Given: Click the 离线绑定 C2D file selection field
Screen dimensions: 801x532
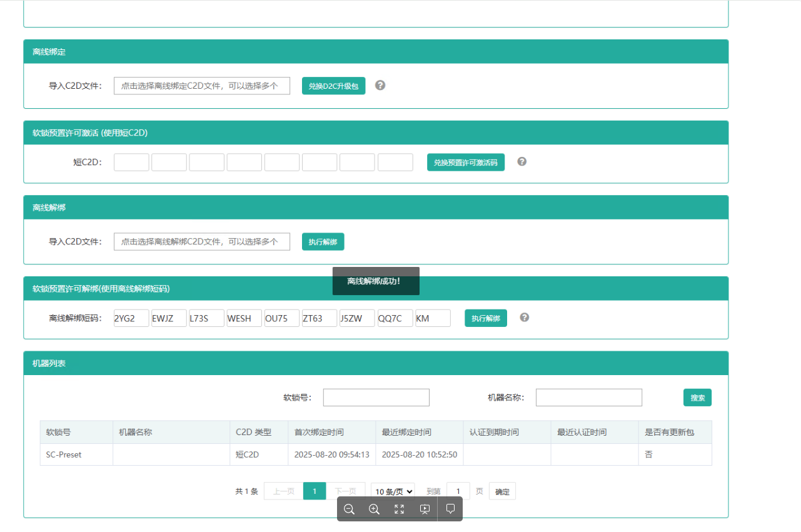Looking at the screenshot, I should click(x=202, y=86).
